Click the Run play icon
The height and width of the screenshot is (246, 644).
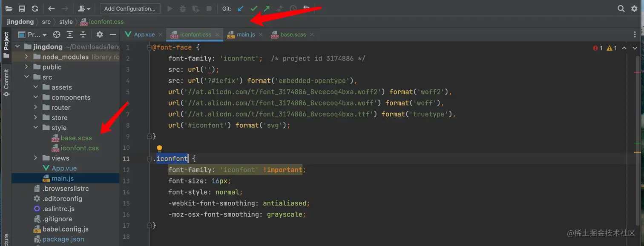click(x=170, y=9)
